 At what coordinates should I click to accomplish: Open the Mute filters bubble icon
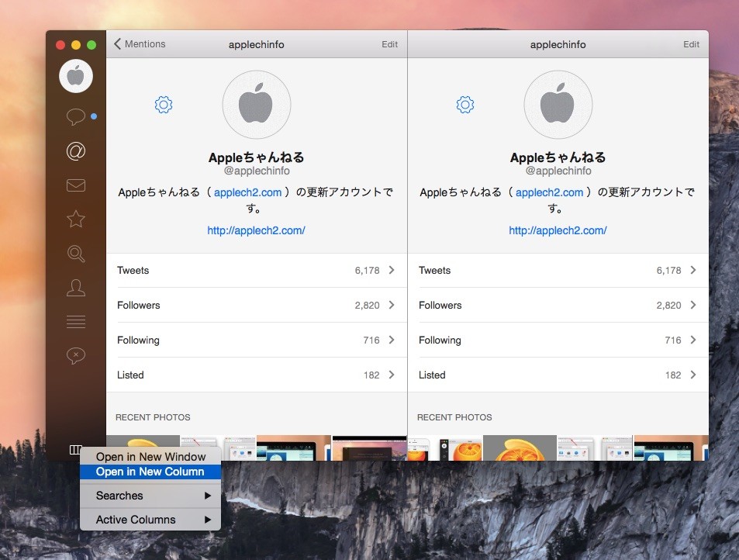point(76,355)
